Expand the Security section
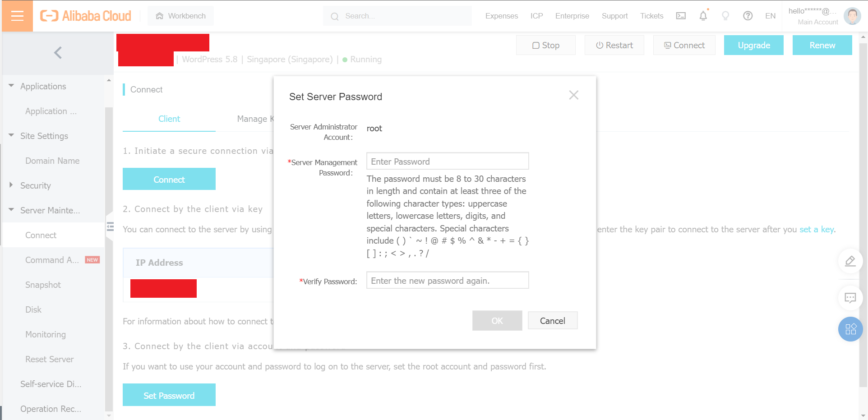868x420 pixels. point(11,185)
